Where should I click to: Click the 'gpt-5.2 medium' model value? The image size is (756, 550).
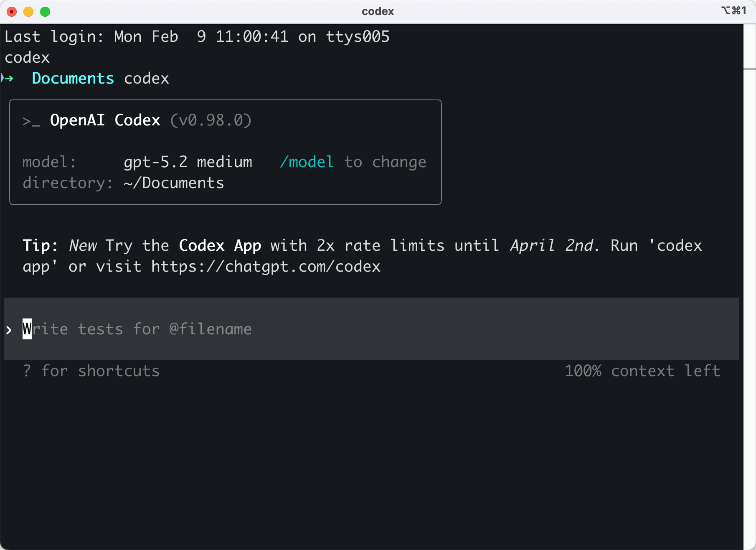(x=188, y=162)
